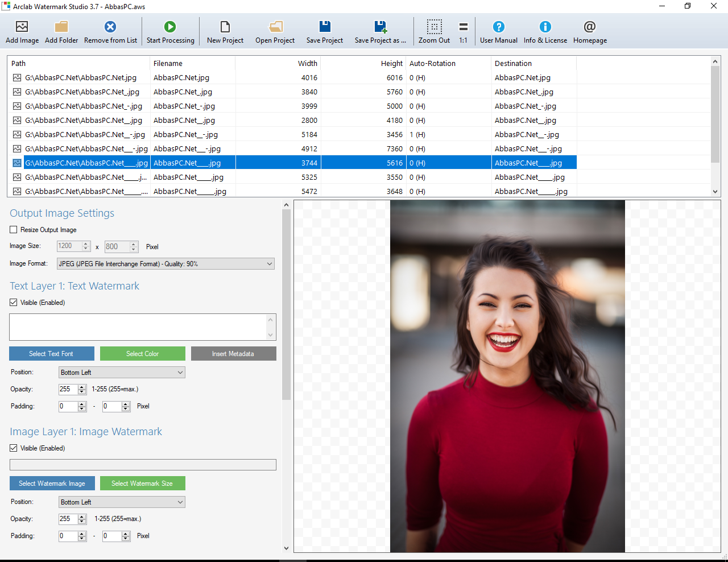The image size is (728, 562).
Task: Click the Add Image toolbar icon
Action: click(x=22, y=27)
